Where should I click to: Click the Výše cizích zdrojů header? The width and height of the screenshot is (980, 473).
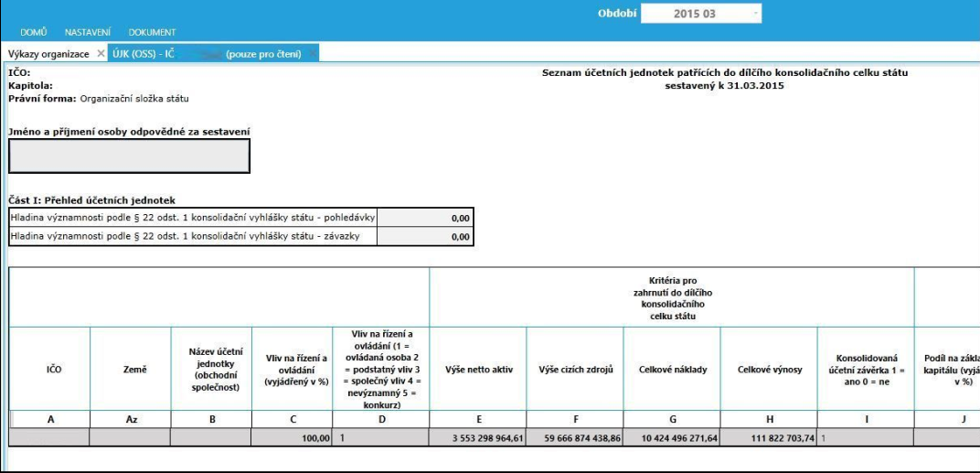[575, 369]
